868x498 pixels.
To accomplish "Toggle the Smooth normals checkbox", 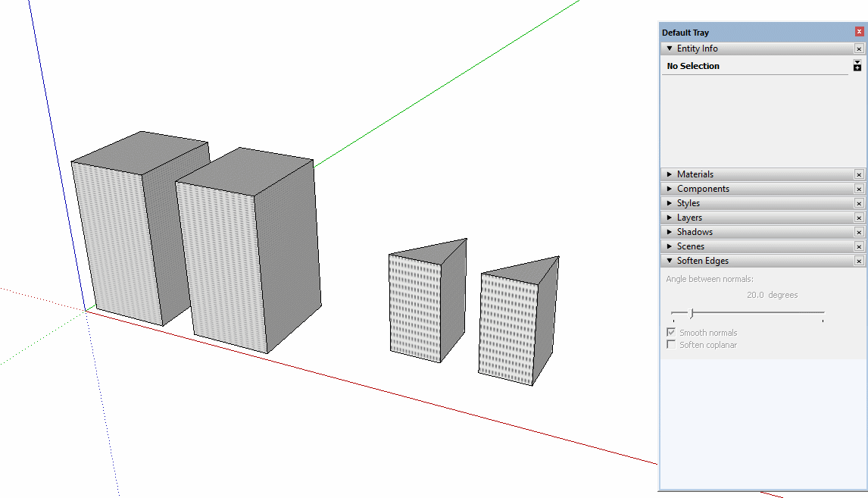I will tap(671, 333).
